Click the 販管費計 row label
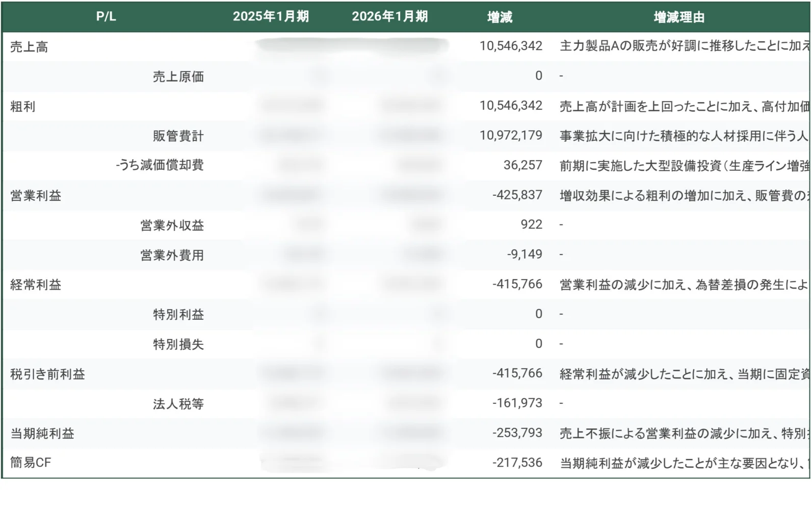The height and width of the screenshot is (510, 812). coord(178,136)
